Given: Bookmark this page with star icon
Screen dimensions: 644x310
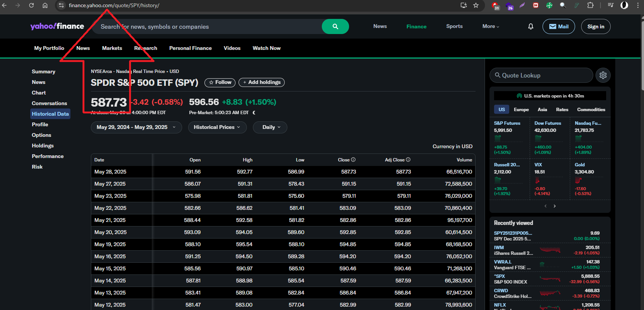Looking at the screenshot, I should click(x=476, y=5).
